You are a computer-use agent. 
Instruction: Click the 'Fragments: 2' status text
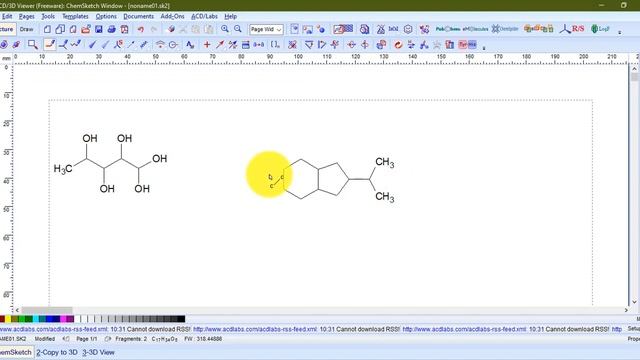131,339
